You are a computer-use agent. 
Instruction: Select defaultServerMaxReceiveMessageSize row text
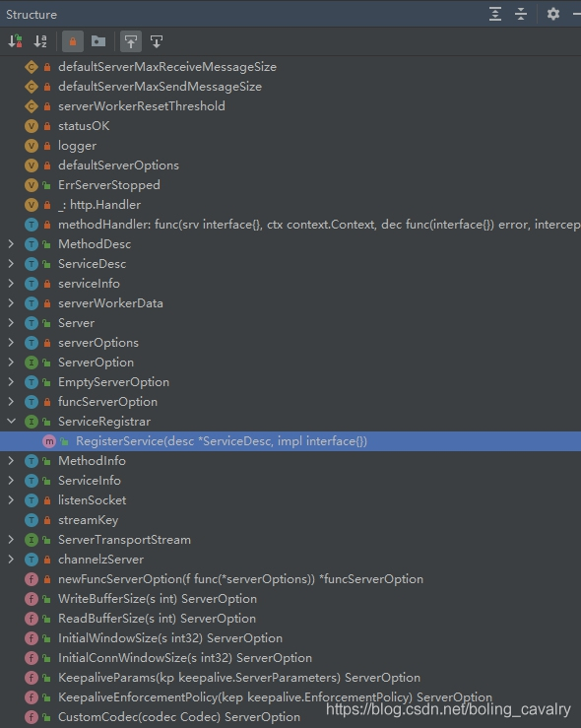167,67
